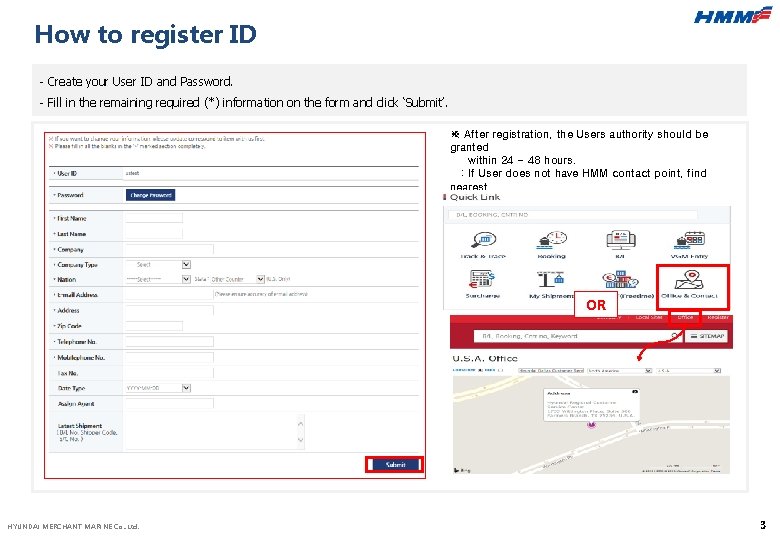
Task: Click the HMM logo
Action: (x=732, y=15)
